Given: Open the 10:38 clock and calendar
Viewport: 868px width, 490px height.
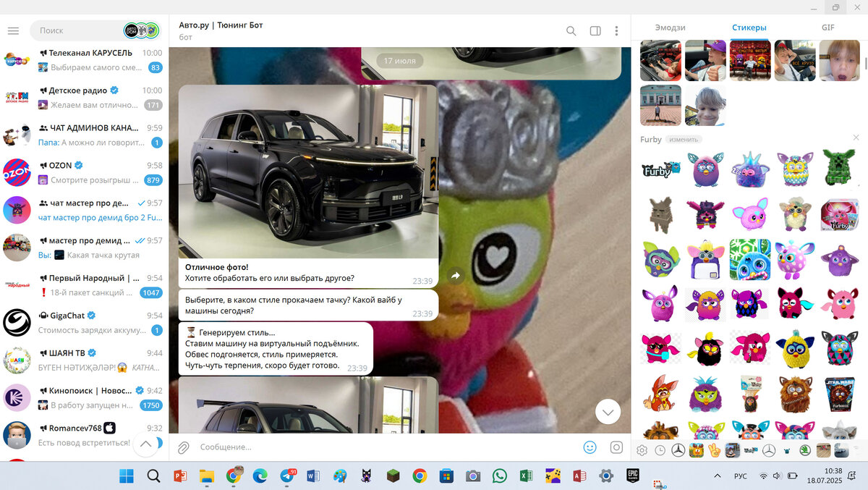Looking at the screenshot, I should coord(825,476).
